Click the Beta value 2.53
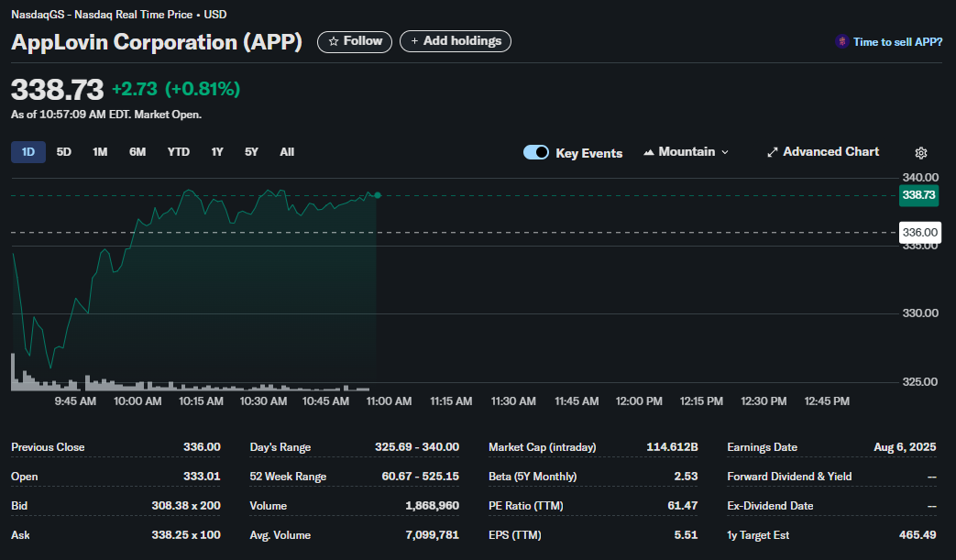Viewport: 956px width, 560px height. [686, 476]
